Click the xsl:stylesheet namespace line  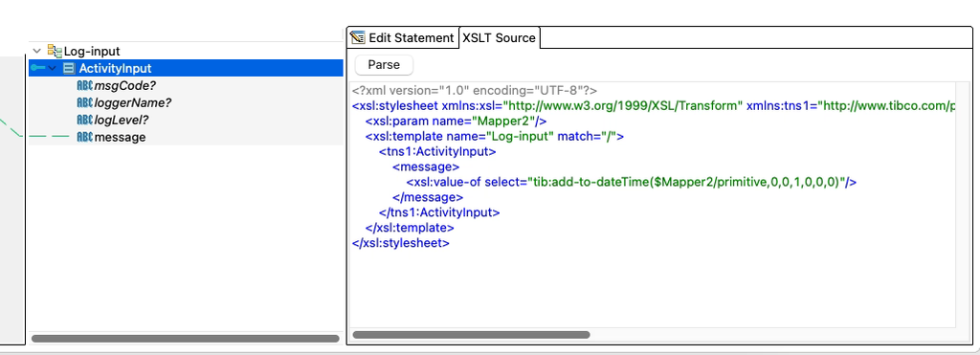(x=654, y=105)
